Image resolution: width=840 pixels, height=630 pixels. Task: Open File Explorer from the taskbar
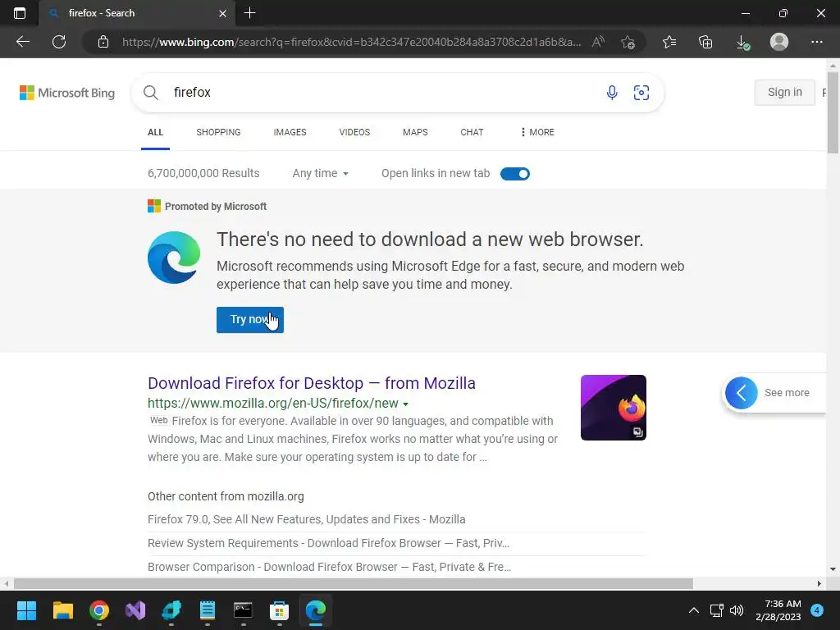62,610
